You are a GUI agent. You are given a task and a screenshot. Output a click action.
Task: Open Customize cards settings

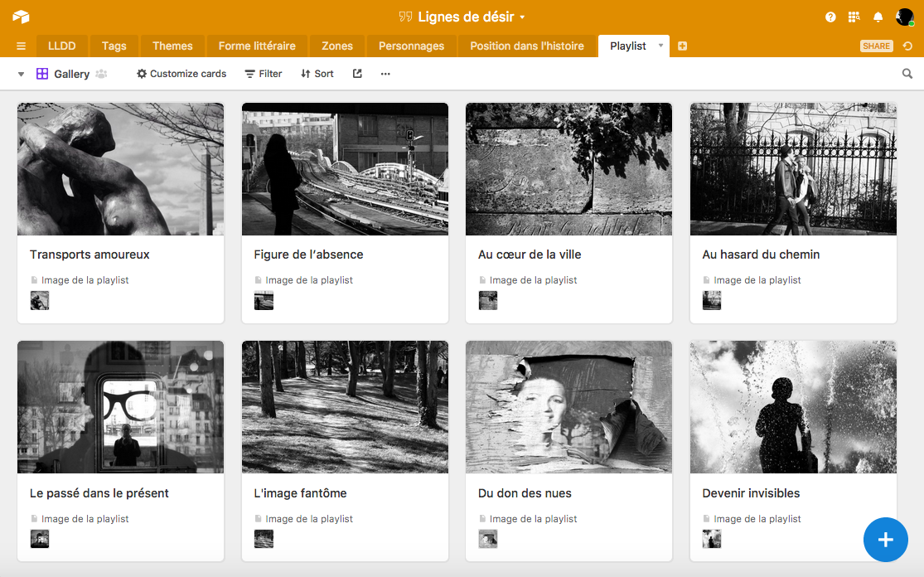(x=181, y=74)
